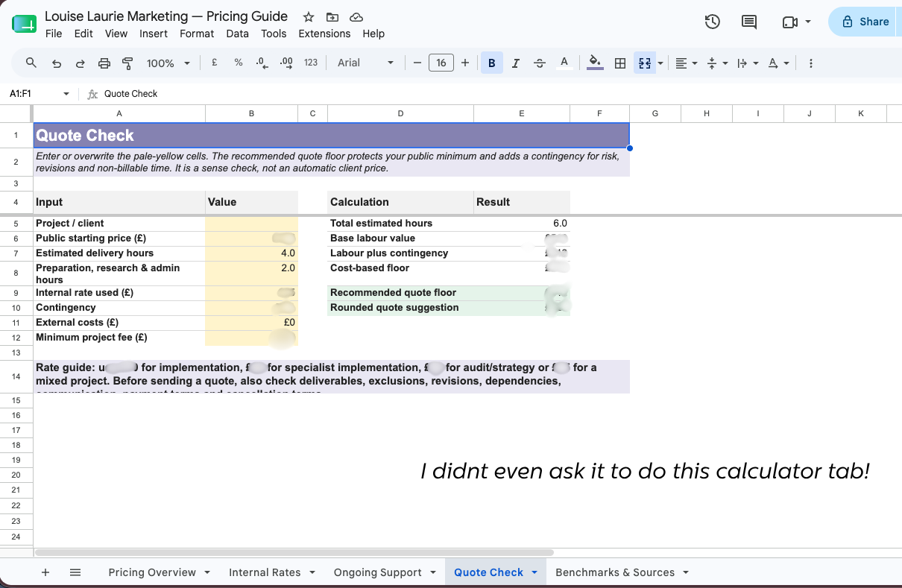Open the File menu
Viewport: 902px width, 588px height.
click(54, 34)
